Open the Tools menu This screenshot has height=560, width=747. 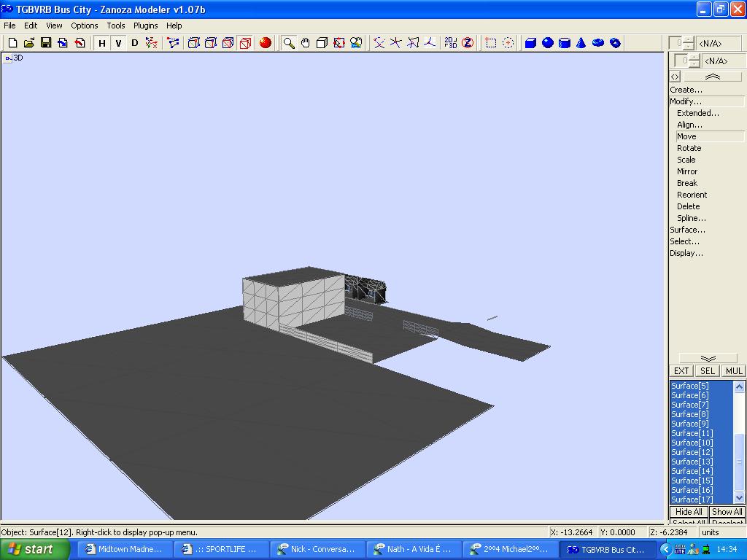pyautogui.click(x=116, y=26)
